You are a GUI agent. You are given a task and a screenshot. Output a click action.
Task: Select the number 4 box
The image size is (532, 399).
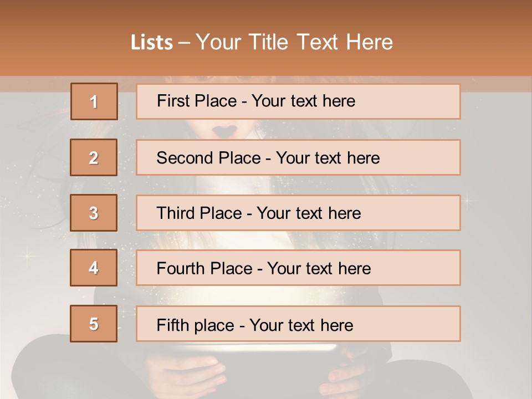pos(94,268)
